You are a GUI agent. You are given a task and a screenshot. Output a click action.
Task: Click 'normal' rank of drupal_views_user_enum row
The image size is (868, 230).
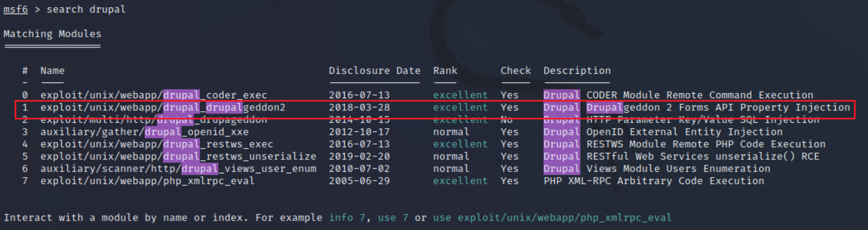[x=451, y=169]
